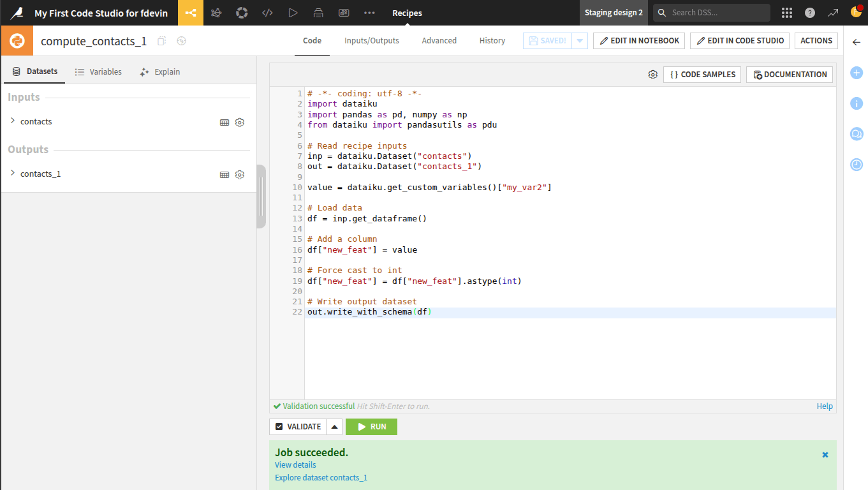
Task: Open the Jobs play icon in top bar
Action: pyautogui.click(x=293, y=13)
